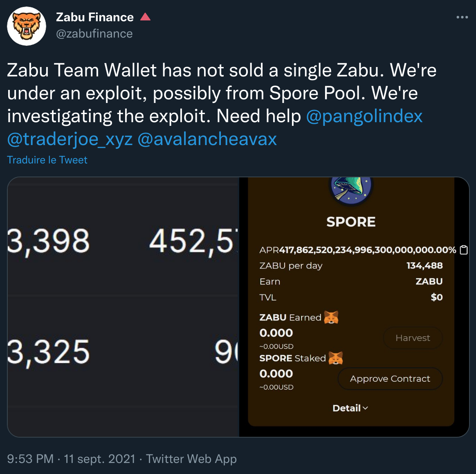Open the @avalancheavax mention
The image size is (476, 474).
(x=208, y=139)
